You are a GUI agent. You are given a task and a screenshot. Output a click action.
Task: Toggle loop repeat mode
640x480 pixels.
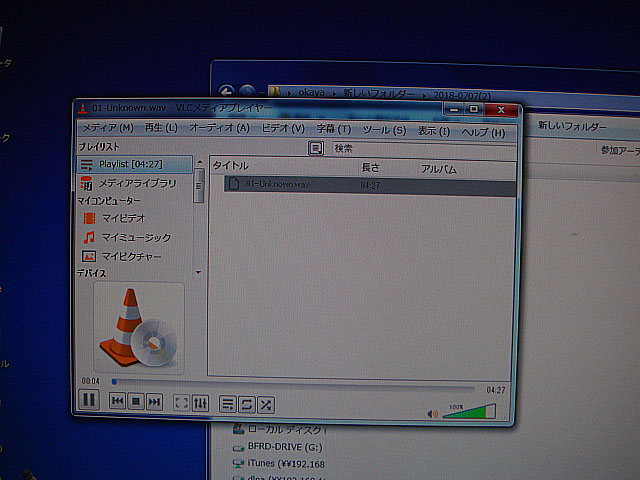[246, 403]
